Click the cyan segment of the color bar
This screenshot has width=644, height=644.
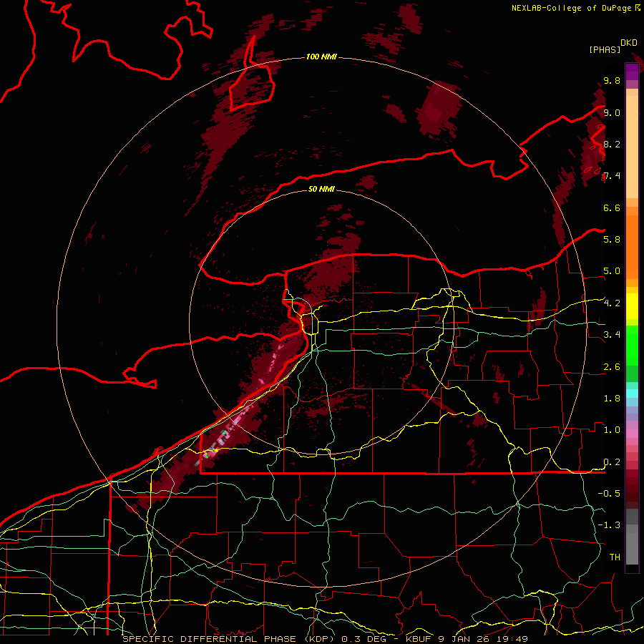coord(632,394)
